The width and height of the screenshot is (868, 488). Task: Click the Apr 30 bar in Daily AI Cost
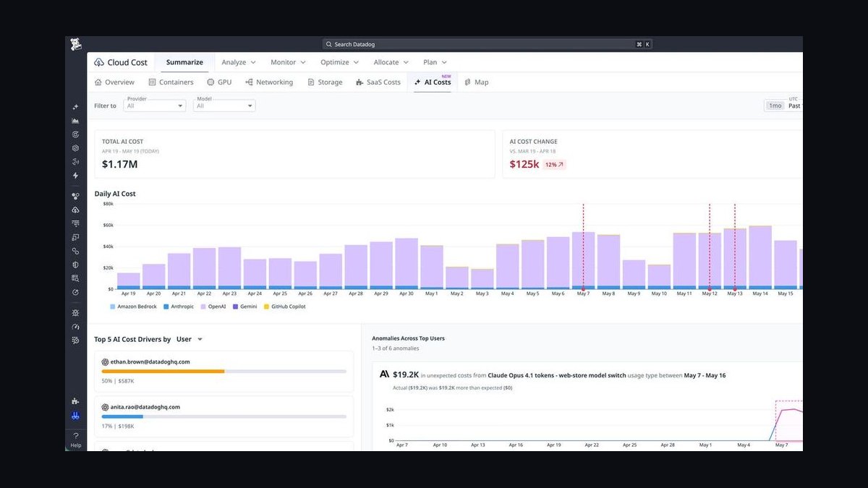pos(407,263)
